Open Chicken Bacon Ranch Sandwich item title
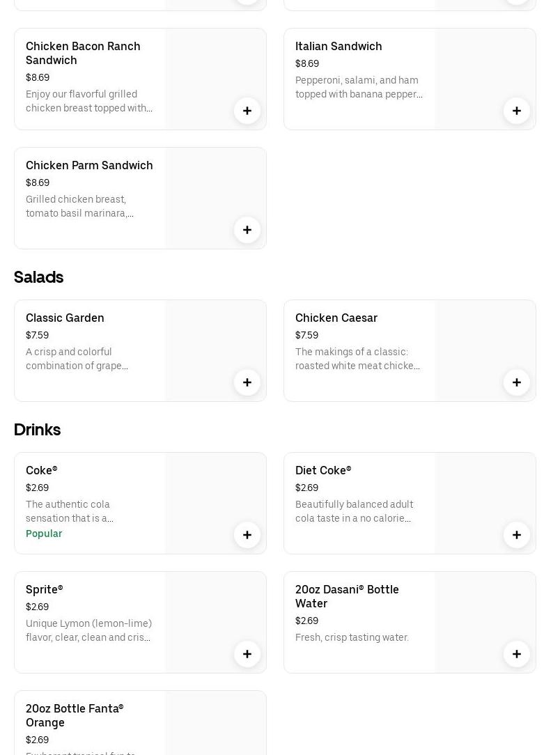 [83, 53]
